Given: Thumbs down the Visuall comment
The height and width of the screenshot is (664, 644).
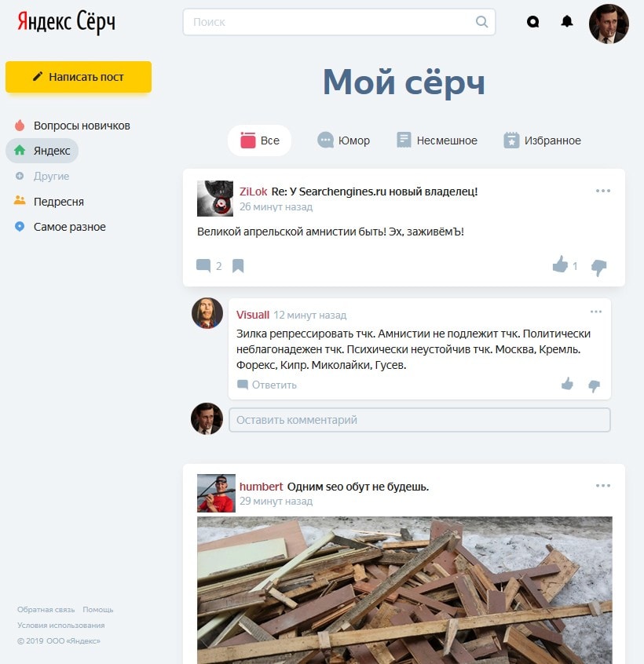Looking at the screenshot, I should pyautogui.click(x=594, y=385).
